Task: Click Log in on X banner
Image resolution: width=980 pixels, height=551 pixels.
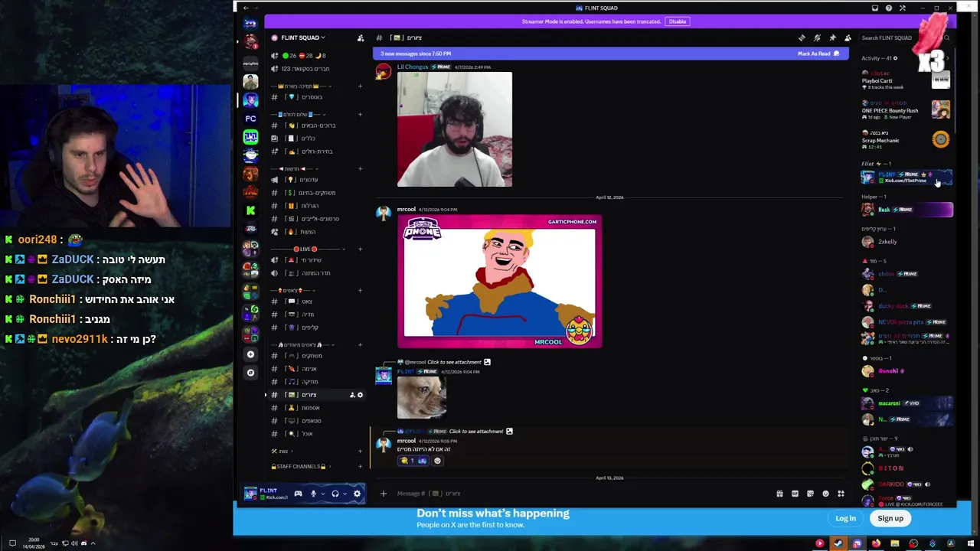Action: tap(846, 519)
